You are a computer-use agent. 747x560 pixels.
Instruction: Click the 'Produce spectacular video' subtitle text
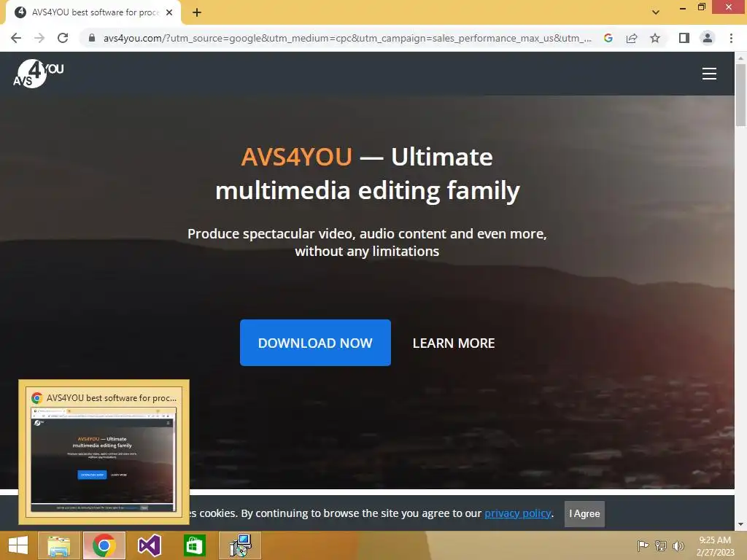(367, 242)
